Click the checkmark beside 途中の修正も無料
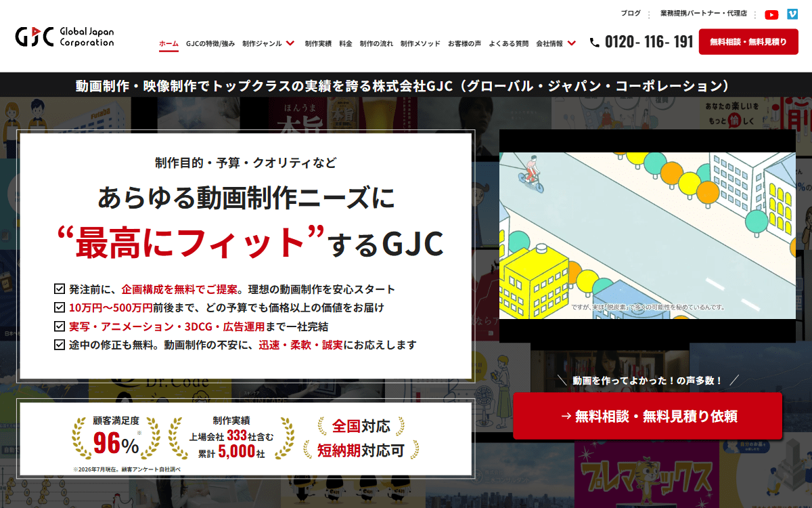The width and height of the screenshot is (812, 508). point(59,345)
